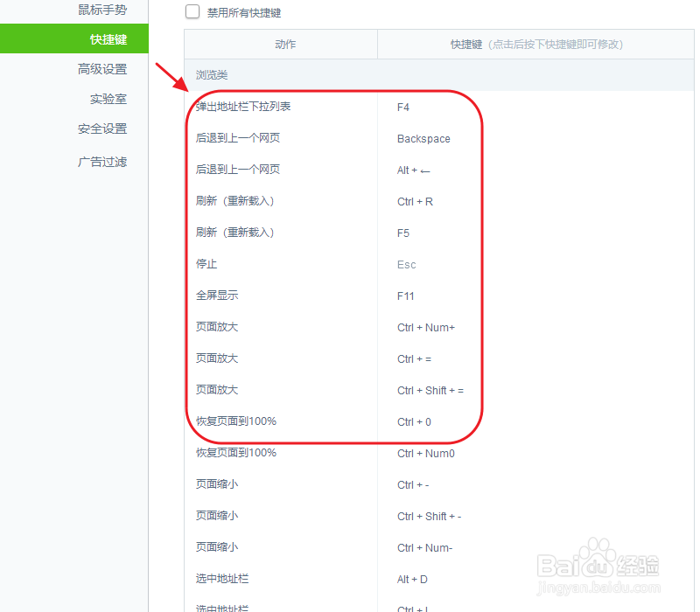The width and height of the screenshot is (700, 612).
Task: Modify the Alt + ← shortcut
Action: tap(413, 170)
